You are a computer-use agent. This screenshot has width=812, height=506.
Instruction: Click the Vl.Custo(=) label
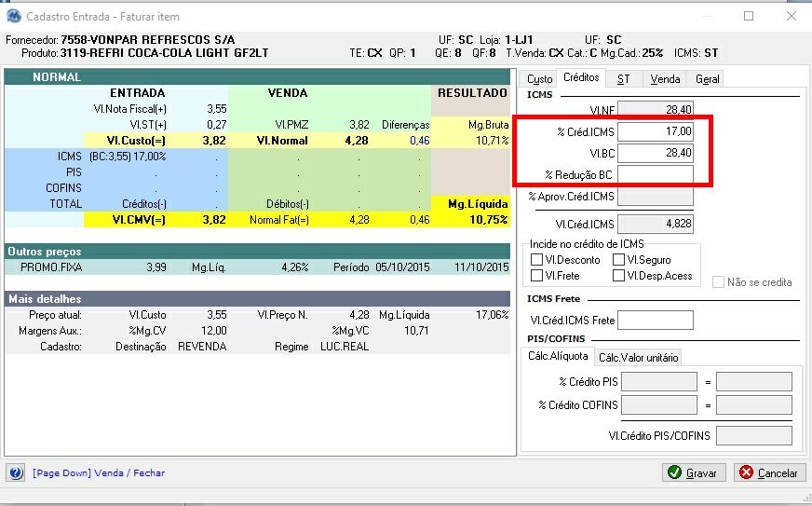(136, 141)
